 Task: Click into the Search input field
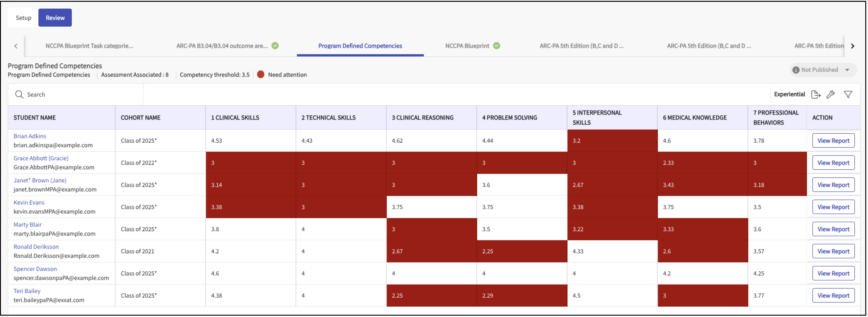pos(81,95)
